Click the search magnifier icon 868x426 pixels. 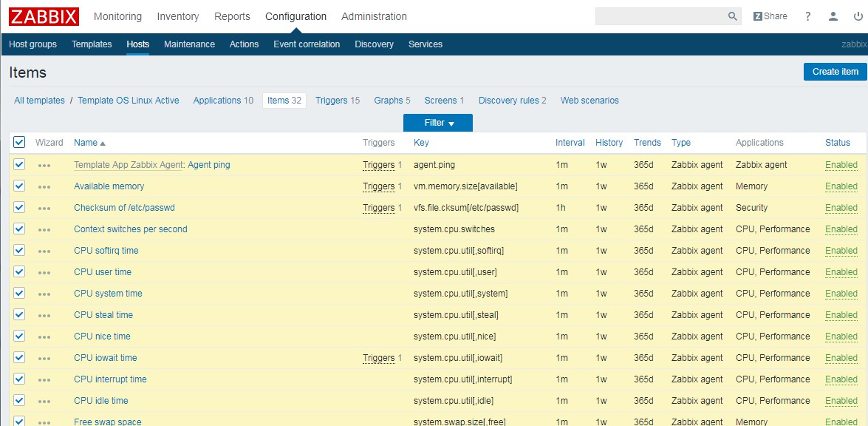[732, 16]
